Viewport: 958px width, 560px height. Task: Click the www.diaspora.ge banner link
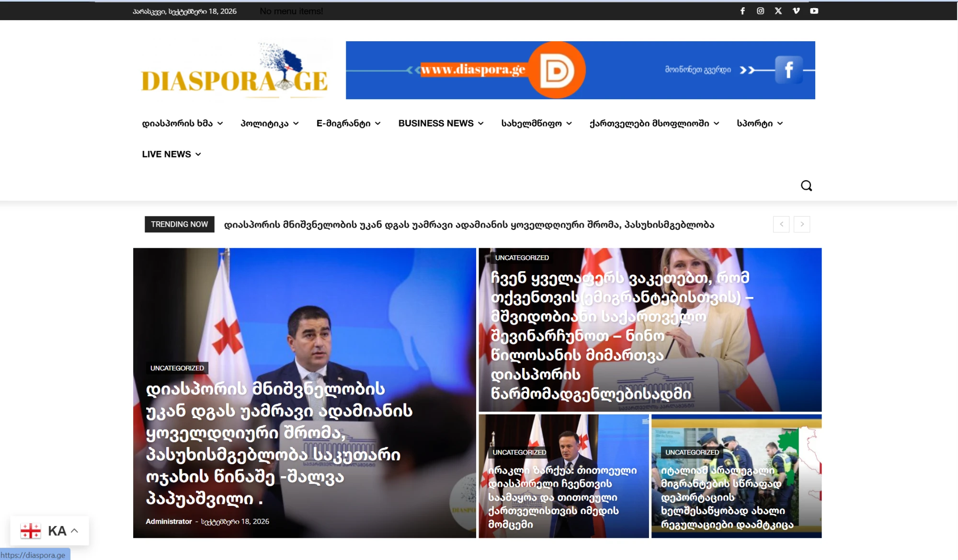(473, 69)
